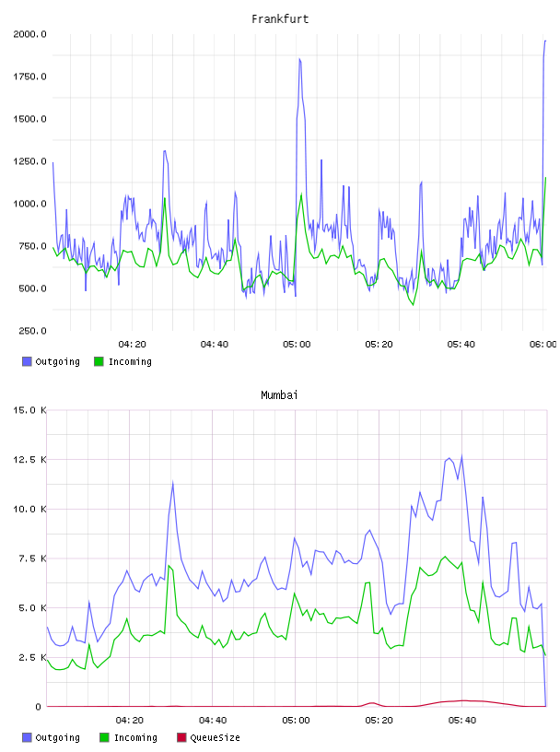Click the 2.5 K y-axis label on Mumbai
Screen dimensions: 560x752
[32, 657]
